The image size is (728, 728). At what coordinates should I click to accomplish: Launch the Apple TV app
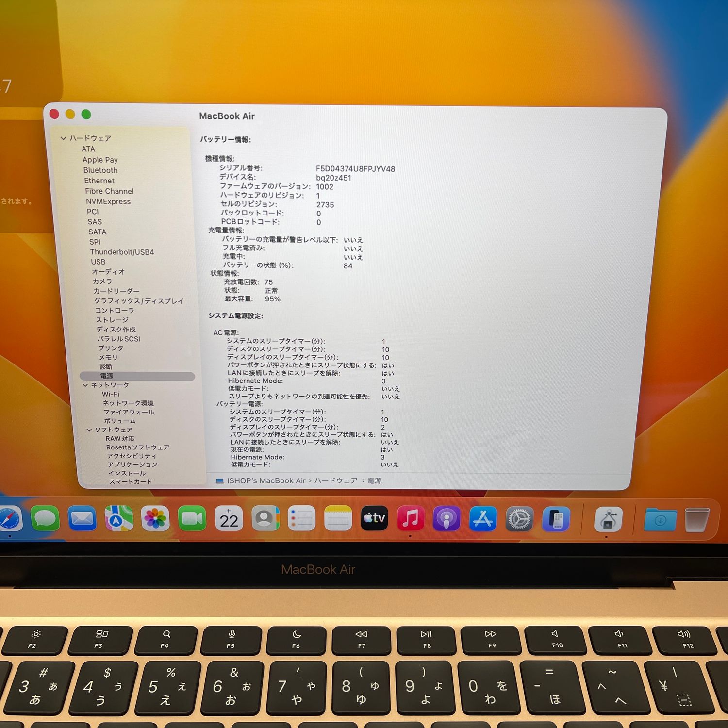point(374,518)
